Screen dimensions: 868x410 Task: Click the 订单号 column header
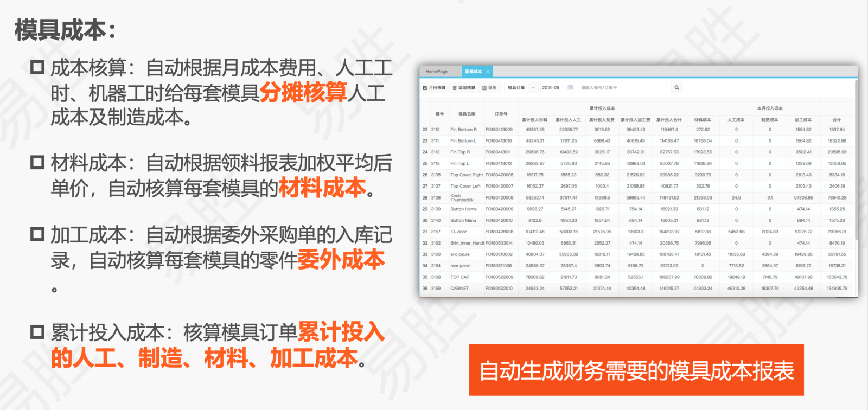501,114
